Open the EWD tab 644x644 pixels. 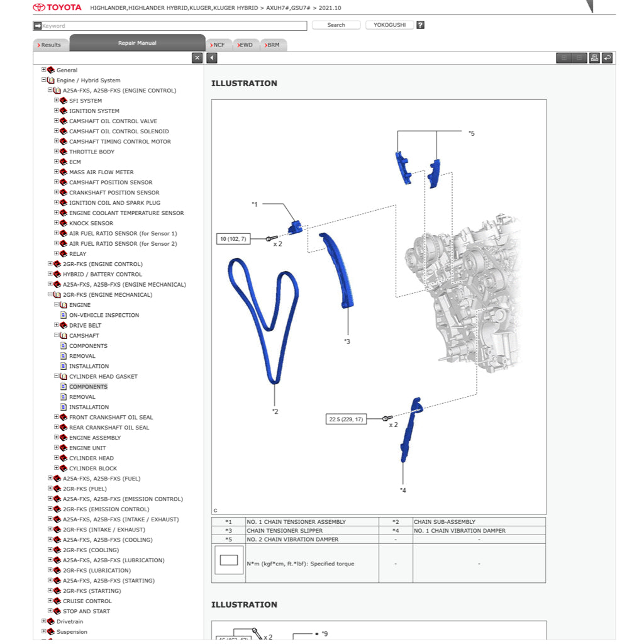(244, 45)
